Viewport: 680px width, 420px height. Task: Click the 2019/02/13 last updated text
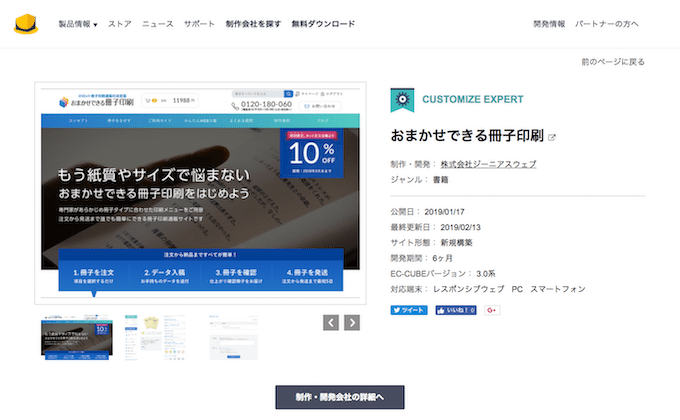461,227
